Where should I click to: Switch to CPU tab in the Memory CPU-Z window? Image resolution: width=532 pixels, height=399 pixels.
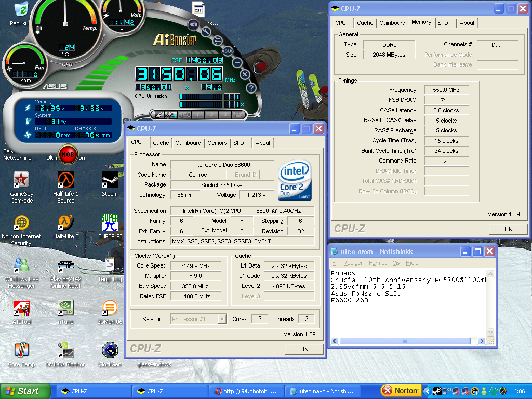[341, 23]
